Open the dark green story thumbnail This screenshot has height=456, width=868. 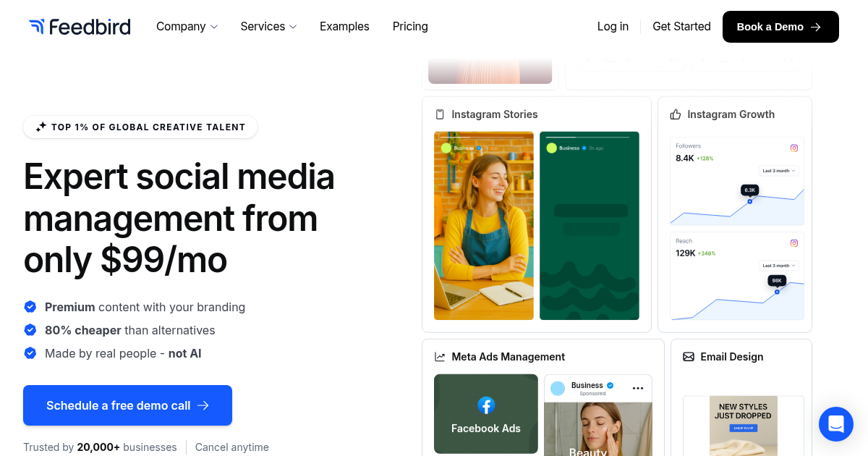[x=590, y=226]
